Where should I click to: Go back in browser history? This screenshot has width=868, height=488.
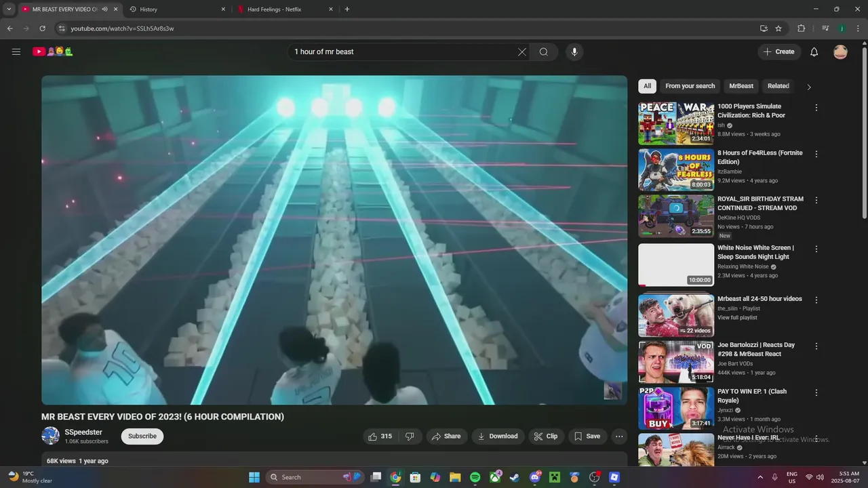(9, 28)
